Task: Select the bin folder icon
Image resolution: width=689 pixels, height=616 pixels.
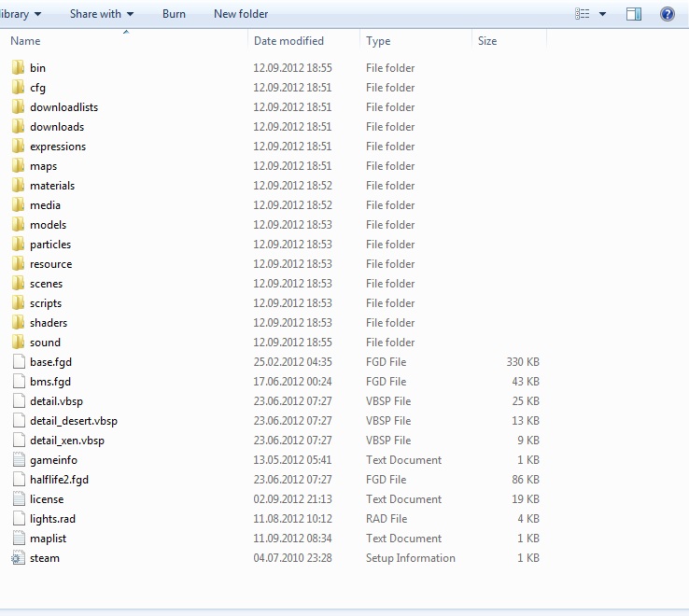Action: point(19,68)
